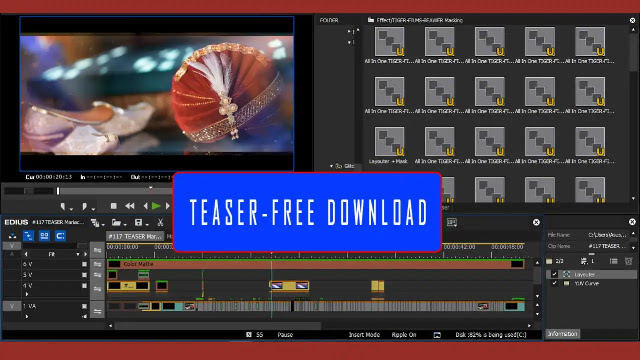Close the timeline window with its X
640x360 pixels.
(x=536, y=222)
